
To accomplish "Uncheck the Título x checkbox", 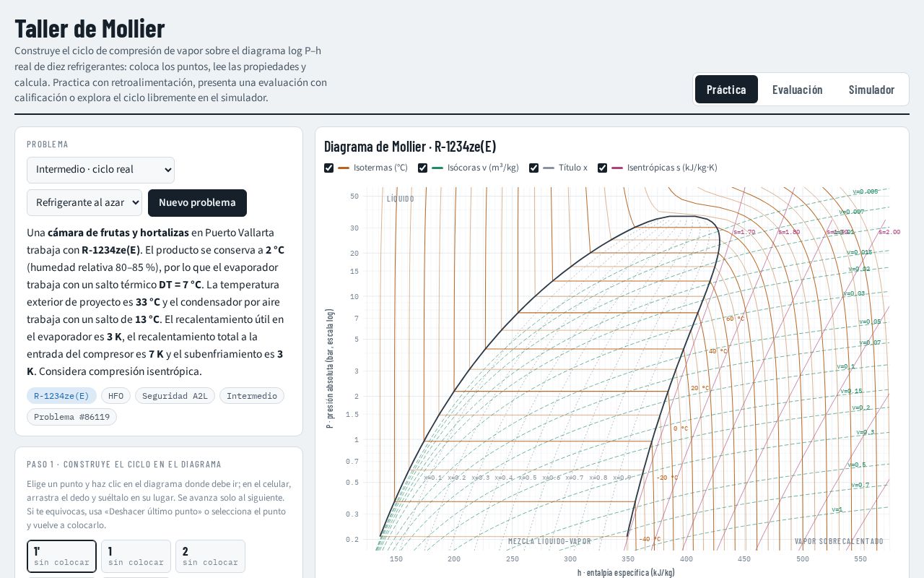I will point(534,168).
